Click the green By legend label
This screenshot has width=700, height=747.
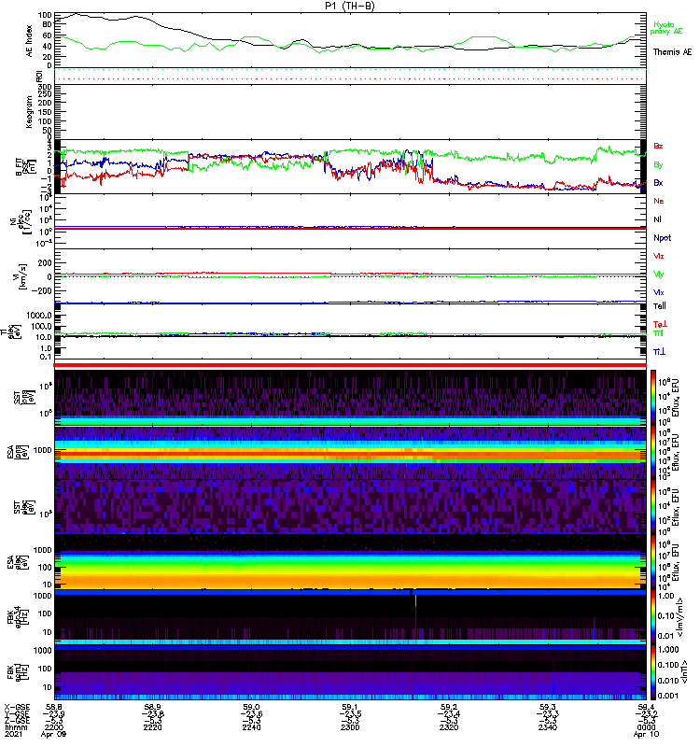(x=658, y=165)
